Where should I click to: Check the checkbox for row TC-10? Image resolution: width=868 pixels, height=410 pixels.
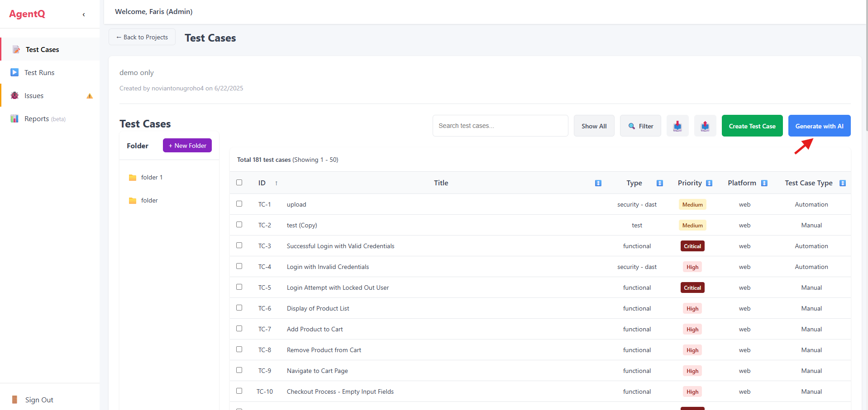pos(239,391)
